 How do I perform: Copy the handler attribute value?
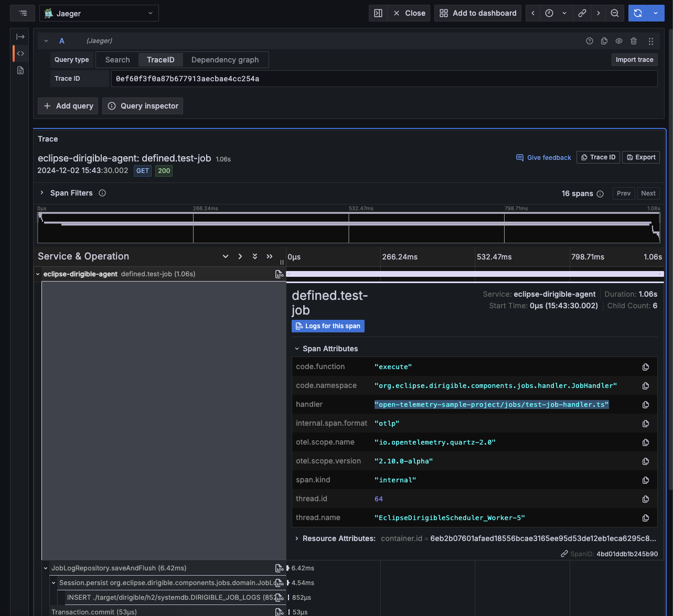coord(646,405)
